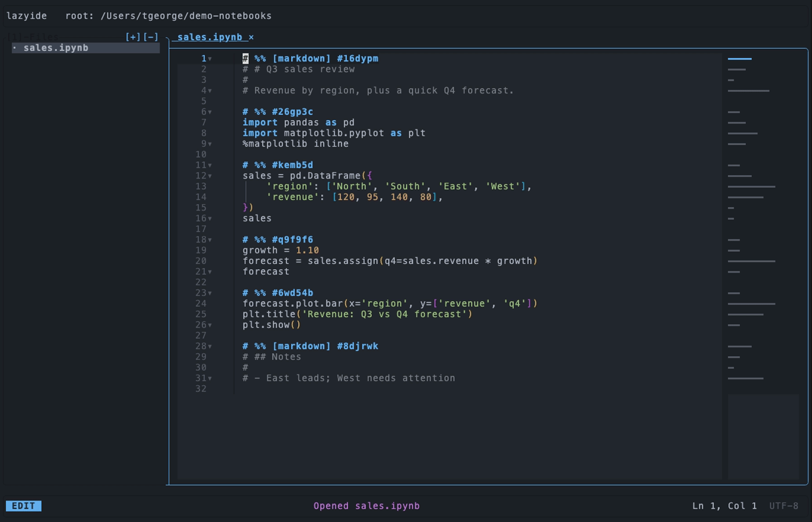Click the 'import matplotlib.pyplot as plt' line
This screenshot has width=812, height=522.
pos(334,133)
